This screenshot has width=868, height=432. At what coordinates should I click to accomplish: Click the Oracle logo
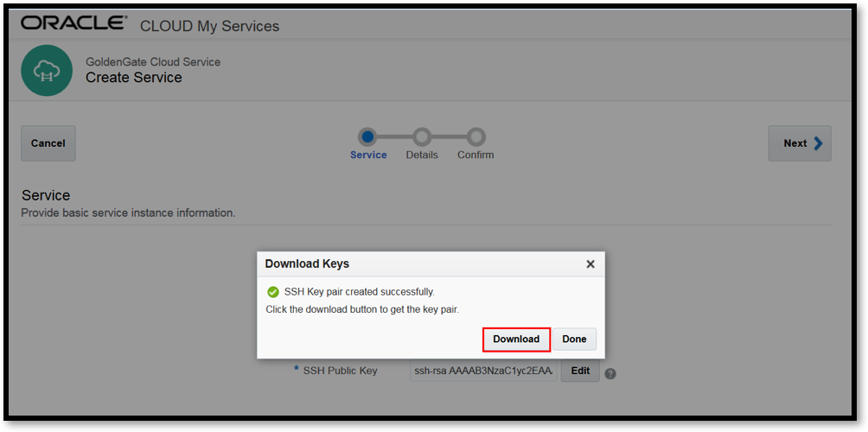pos(73,23)
